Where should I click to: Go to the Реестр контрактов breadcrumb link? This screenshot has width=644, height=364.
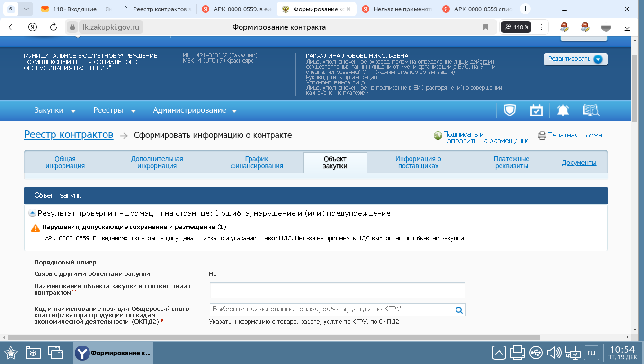(x=69, y=135)
